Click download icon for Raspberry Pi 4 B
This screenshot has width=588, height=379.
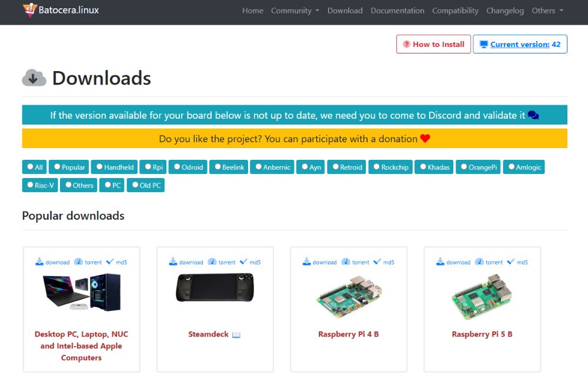click(306, 262)
